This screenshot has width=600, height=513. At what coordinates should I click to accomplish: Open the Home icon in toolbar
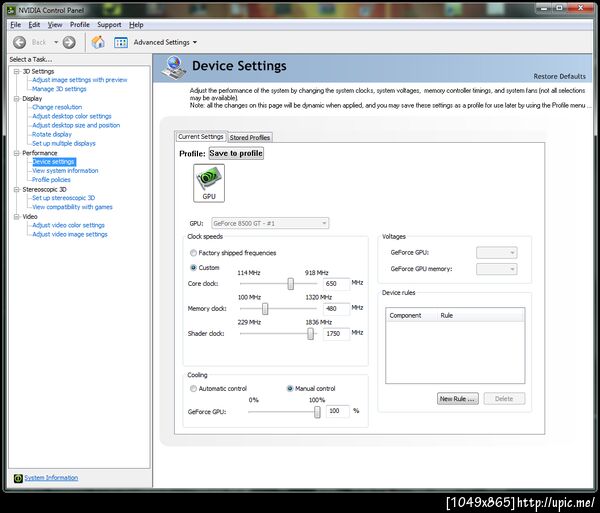coord(98,42)
